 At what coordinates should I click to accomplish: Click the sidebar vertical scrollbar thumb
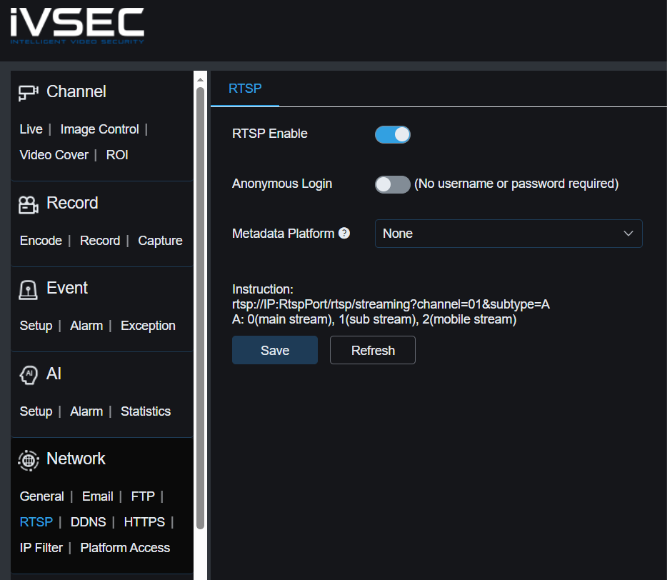coord(200,308)
